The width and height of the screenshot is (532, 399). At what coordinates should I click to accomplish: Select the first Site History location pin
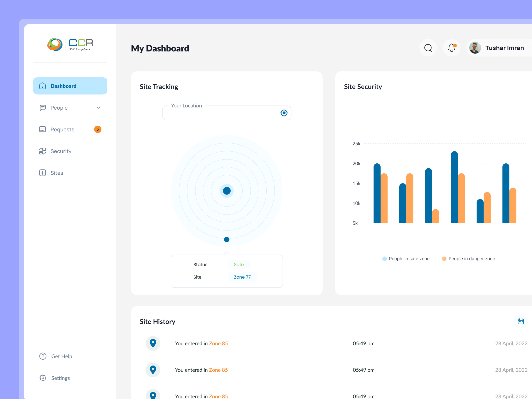(x=153, y=343)
